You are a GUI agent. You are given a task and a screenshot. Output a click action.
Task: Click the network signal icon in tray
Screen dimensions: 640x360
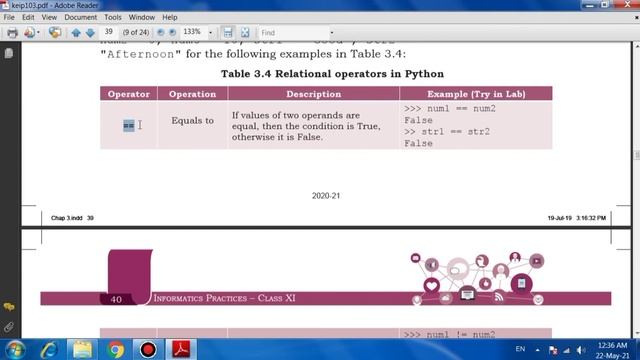[x=567, y=350]
